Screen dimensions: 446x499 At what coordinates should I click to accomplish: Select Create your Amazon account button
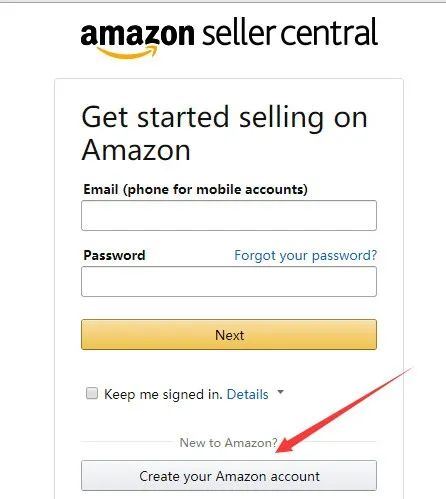pyautogui.click(x=229, y=476)
